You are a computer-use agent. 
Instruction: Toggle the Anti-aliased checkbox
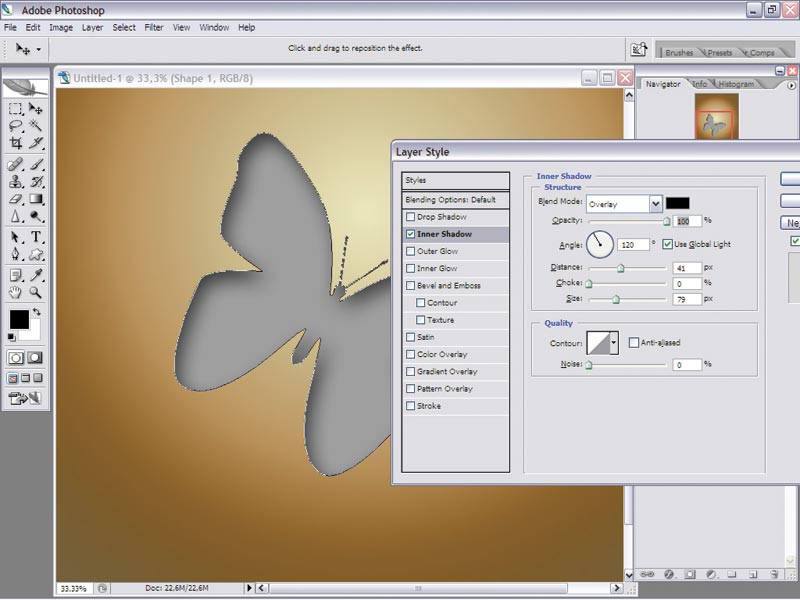[x=634, y=343]
